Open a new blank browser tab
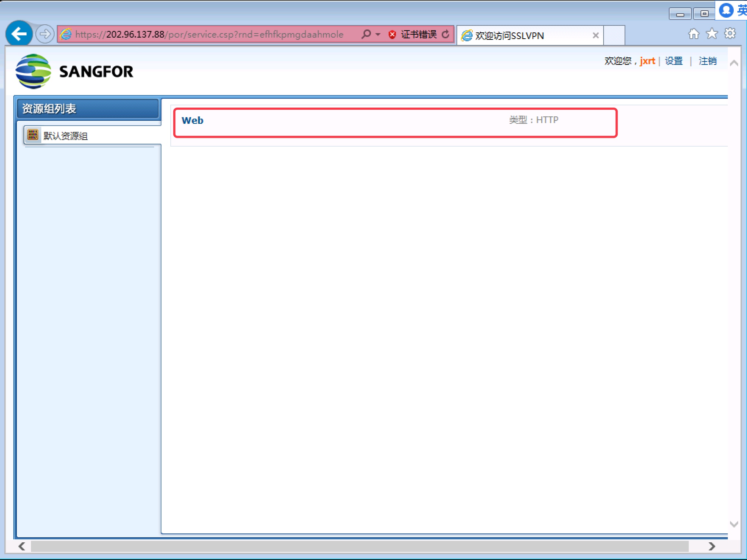This screenshot has height=560, width=747. coord(614,35)
